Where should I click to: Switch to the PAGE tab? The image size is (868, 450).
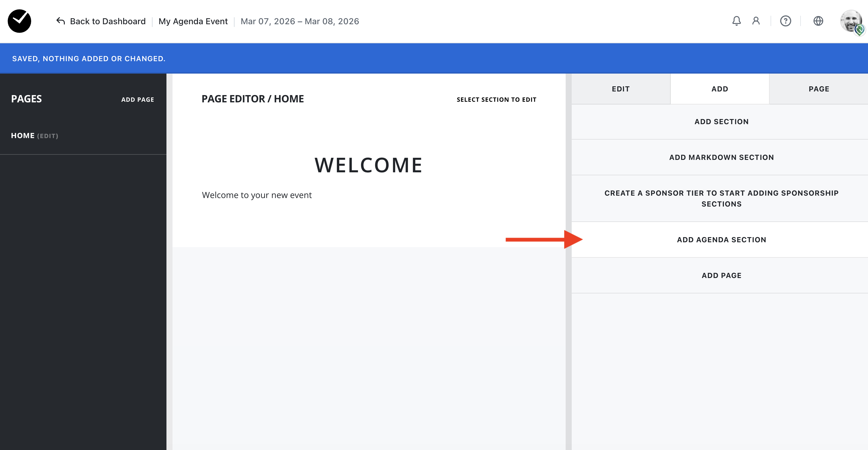pyautogui.click(x=818, y=89)
